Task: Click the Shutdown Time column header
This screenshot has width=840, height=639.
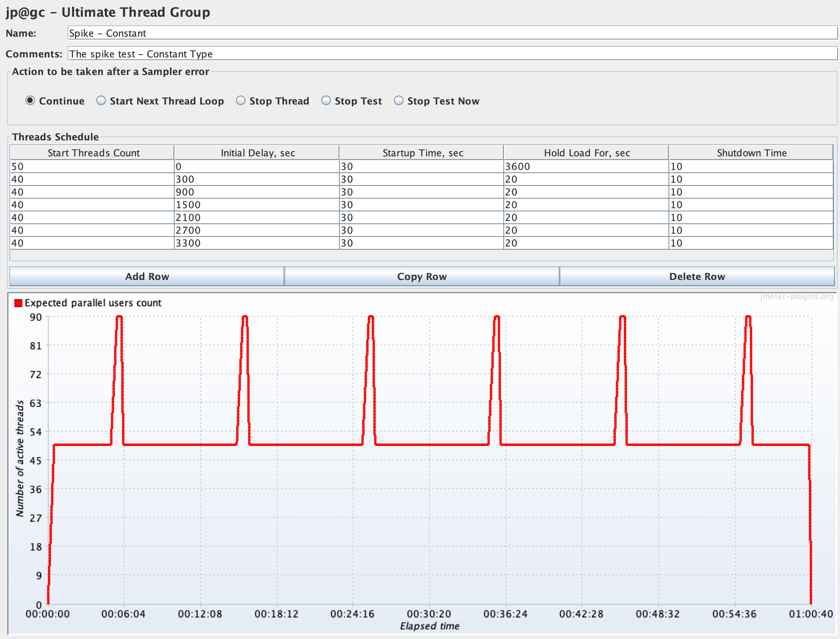Action: [x=751, y=153]
